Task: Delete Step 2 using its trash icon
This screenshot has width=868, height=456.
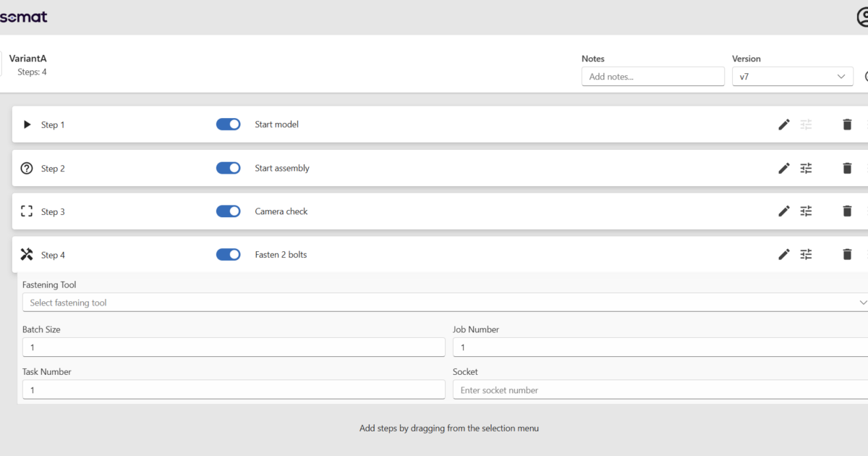Action: coord(847,168)
